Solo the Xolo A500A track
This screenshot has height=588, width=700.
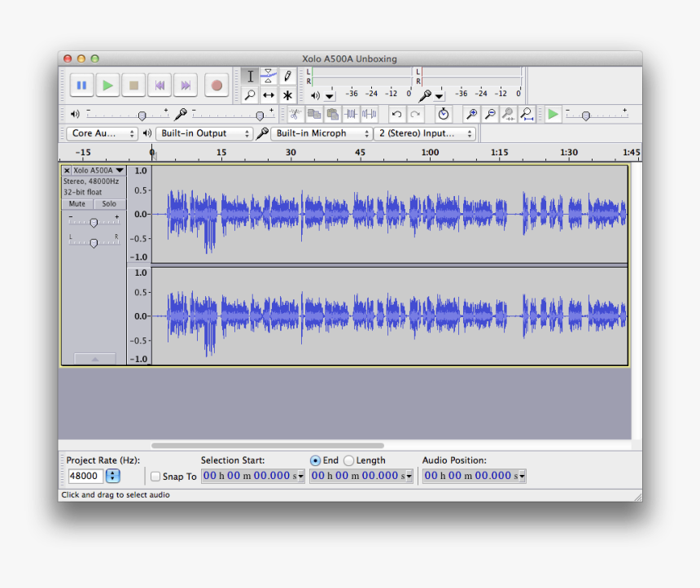click(x=109, y=204)
